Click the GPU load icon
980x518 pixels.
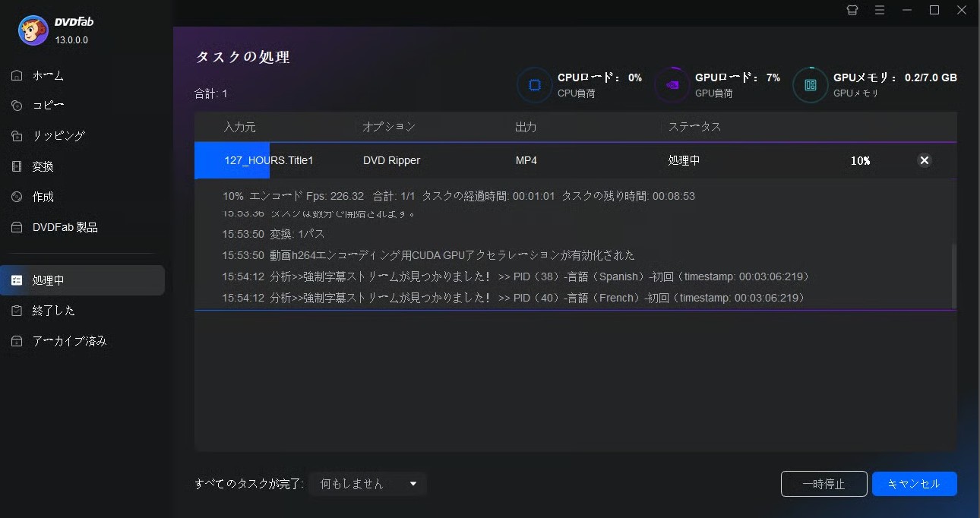[x=672, y=85]
